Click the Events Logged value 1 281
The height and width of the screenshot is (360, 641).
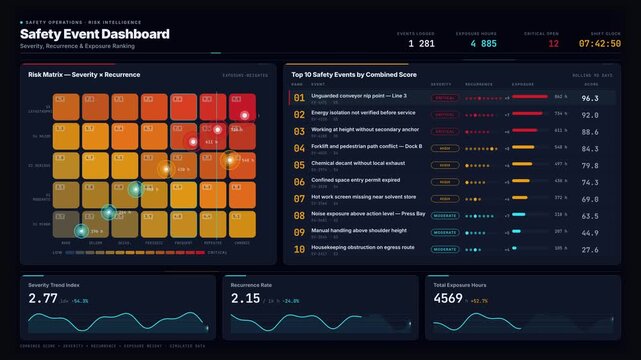421,44
